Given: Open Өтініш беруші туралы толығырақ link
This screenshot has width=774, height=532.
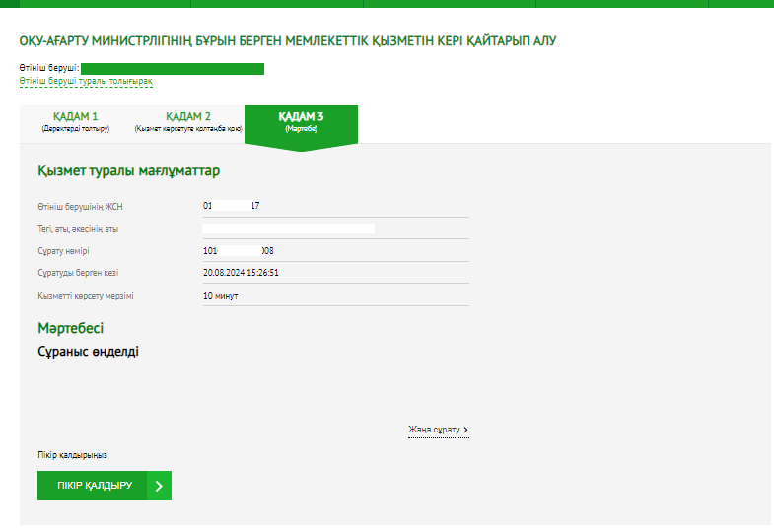Looking at the screenshot, I should 85,81.
